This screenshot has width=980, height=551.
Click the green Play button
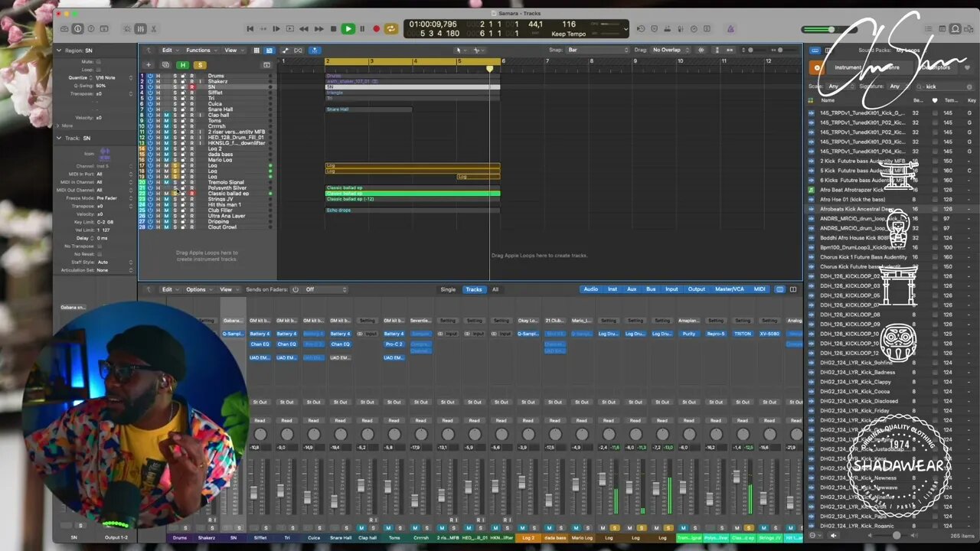point(348,29)
